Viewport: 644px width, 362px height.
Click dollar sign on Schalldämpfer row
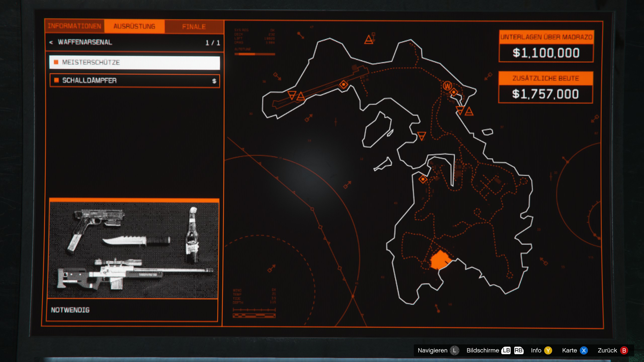point(214,81)
